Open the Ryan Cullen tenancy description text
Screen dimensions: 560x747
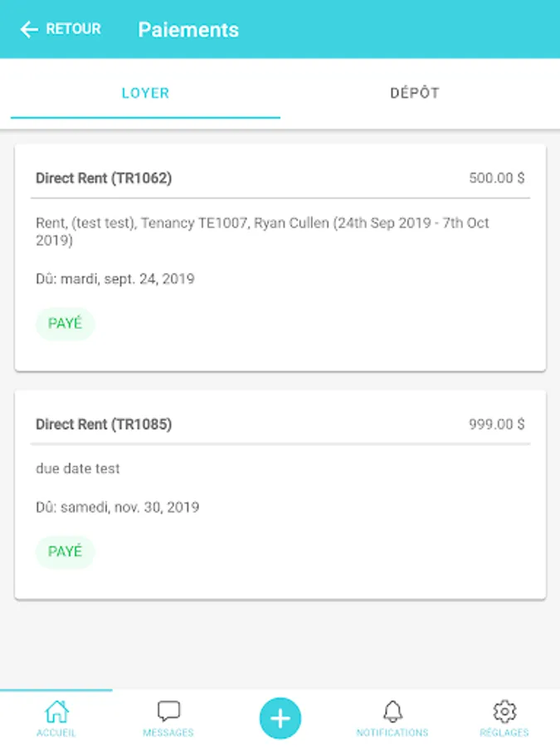(262, 232)
